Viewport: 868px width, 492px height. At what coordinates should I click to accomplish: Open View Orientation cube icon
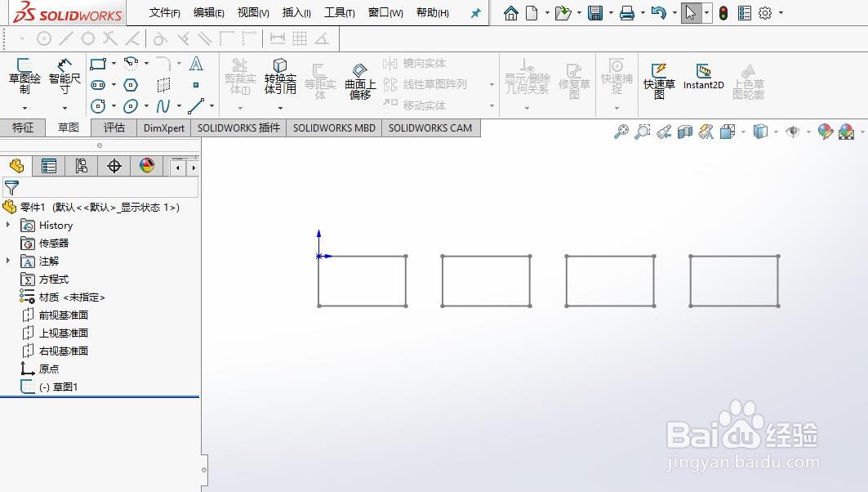point(728,132)
